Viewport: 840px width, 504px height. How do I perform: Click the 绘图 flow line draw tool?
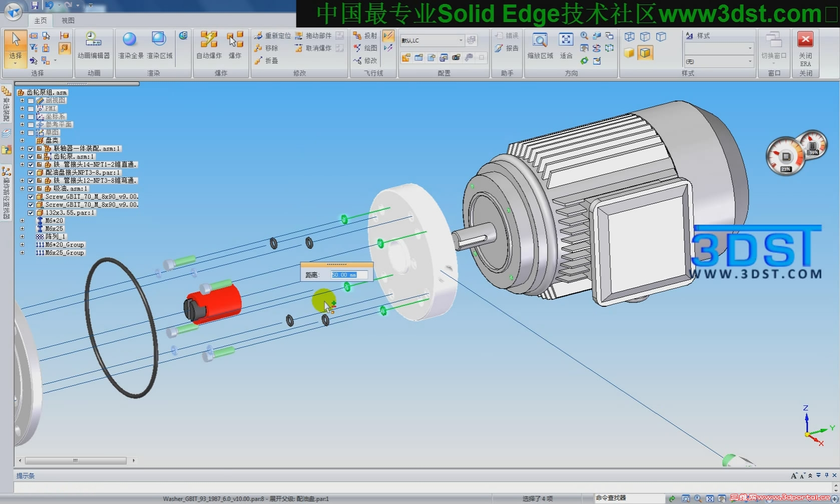pyautogui.click(x=365, y=48)
